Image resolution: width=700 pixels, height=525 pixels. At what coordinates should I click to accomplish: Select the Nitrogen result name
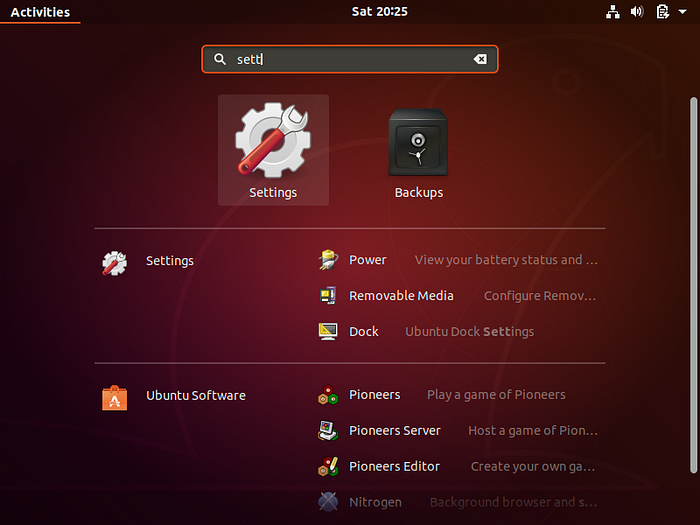[x=375, y=502]
